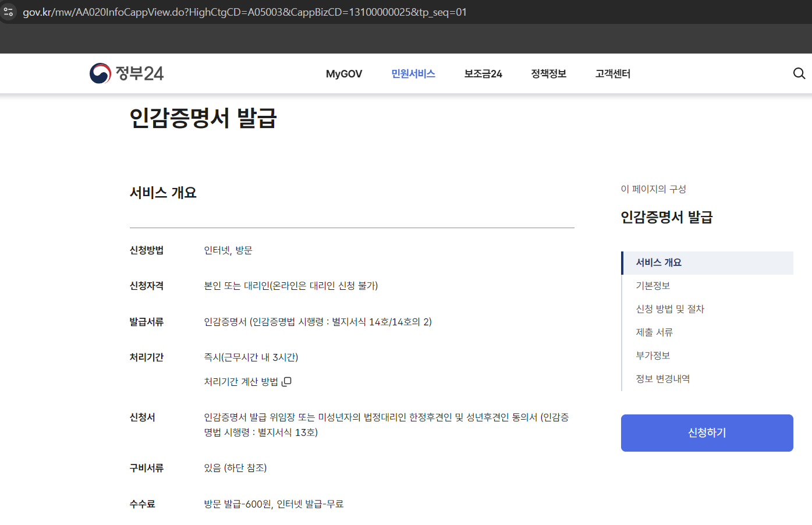Viewport: 812px width, 525px height.
Task: Click the 이 페이지의 구성 label
Action: click(x=654, y=189)
